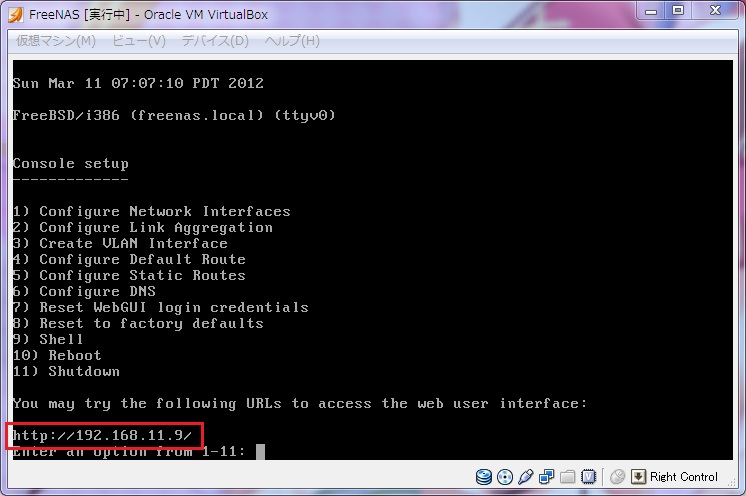Minimize the FreeNAS VirtualBox window

(x=651, y=11)
